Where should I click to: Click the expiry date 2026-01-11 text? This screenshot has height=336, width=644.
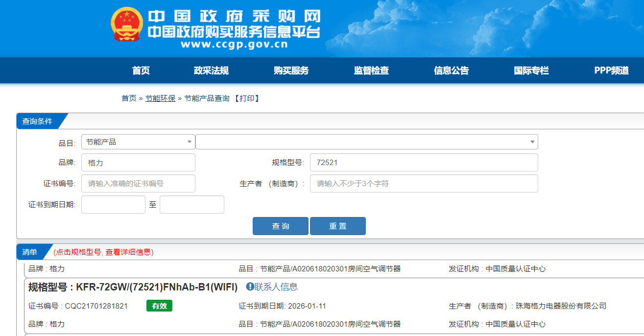pos(307,306)
